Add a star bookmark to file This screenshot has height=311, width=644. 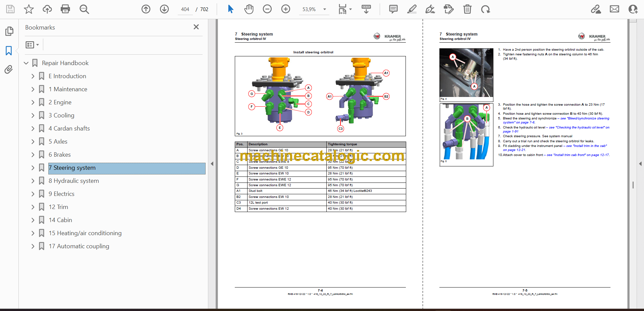(x=29, y=9)
